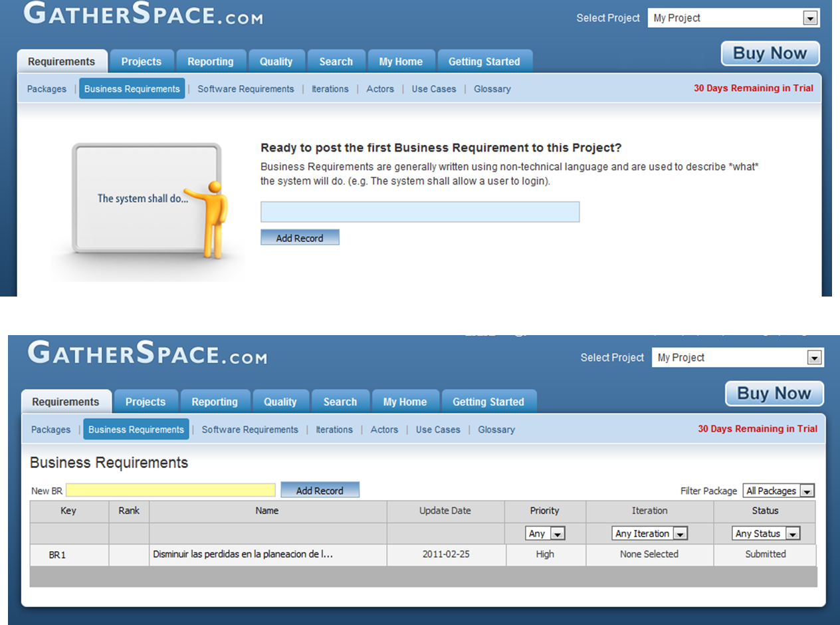
Task: Open the 'Any Iteration' filter dropdown
Action: point(649,533)
